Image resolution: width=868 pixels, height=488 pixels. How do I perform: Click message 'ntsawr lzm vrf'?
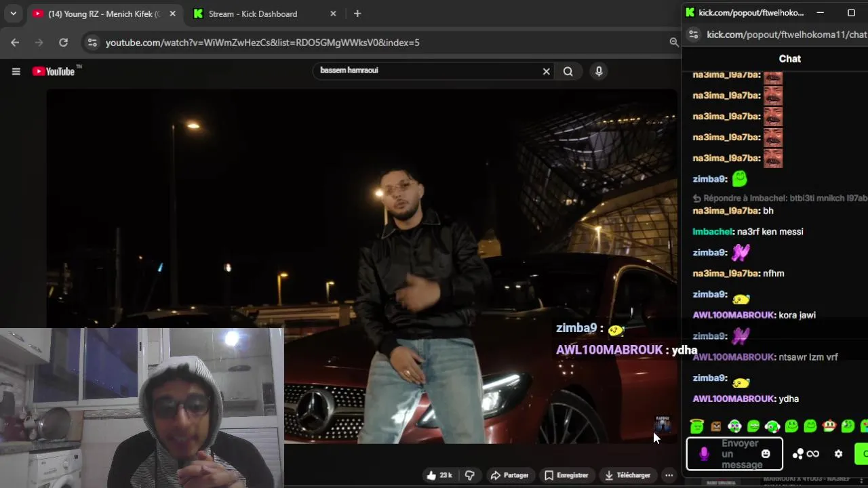click(808, 357)
